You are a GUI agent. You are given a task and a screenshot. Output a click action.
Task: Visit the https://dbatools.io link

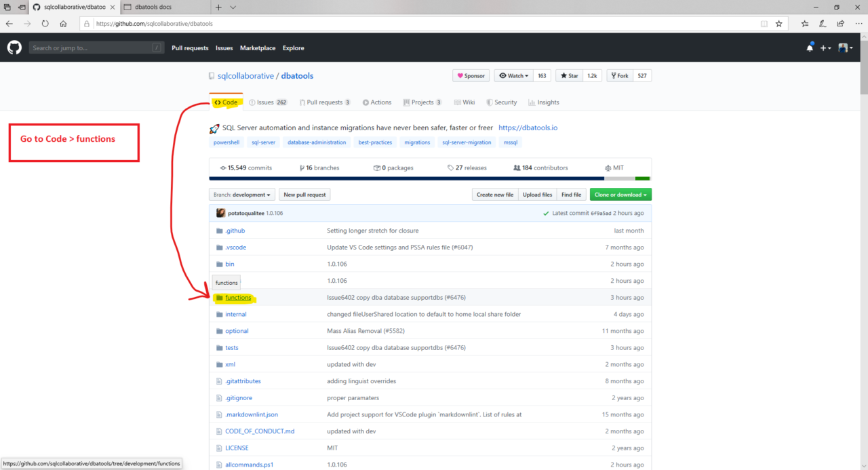528,128
